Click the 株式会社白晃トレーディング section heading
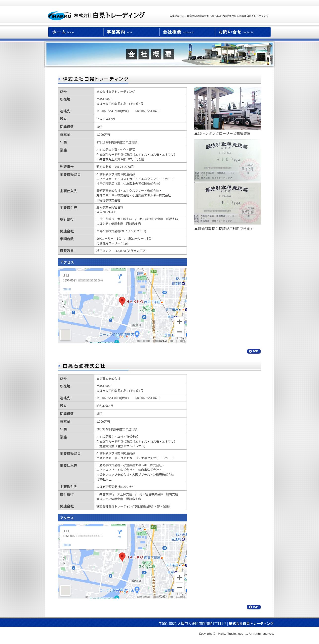 click(96, 79)
